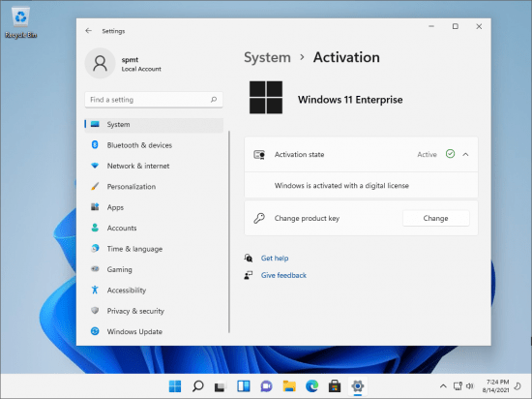Open Chat from the taskbar
The height and width of the screenshot is (399, 532).
pos(266,386)
